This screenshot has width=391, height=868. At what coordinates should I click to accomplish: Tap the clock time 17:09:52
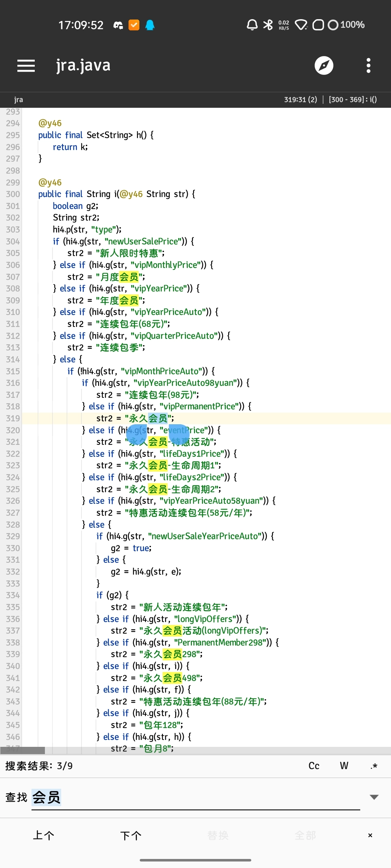click(x=81, y=25)
